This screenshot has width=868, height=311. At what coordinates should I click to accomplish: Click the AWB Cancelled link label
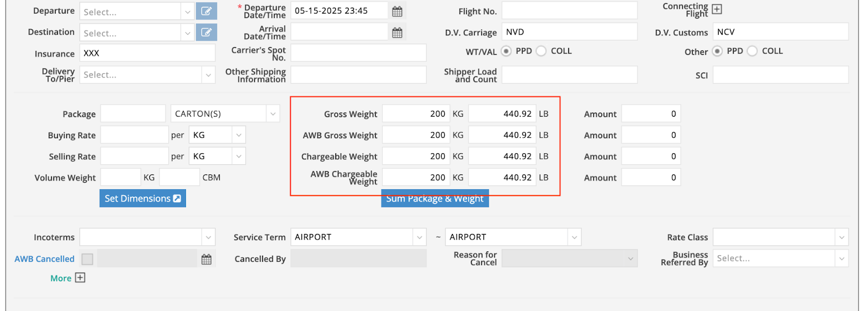44,259
